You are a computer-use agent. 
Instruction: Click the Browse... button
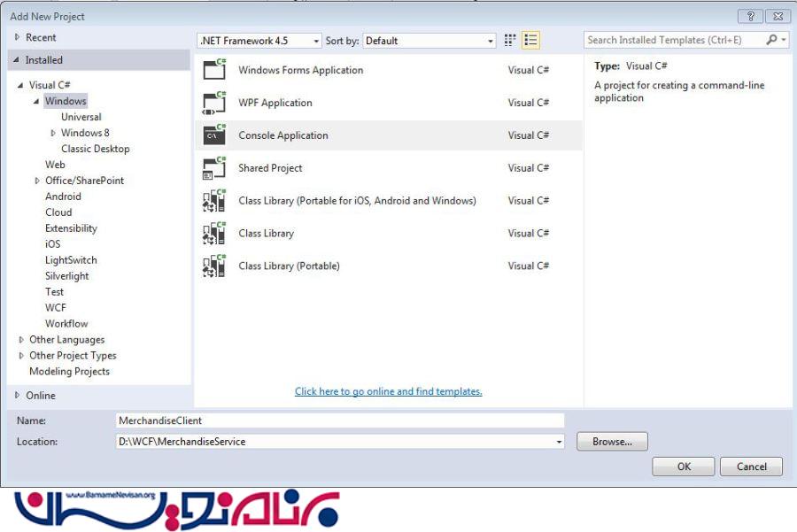click(x=612, y=442)
